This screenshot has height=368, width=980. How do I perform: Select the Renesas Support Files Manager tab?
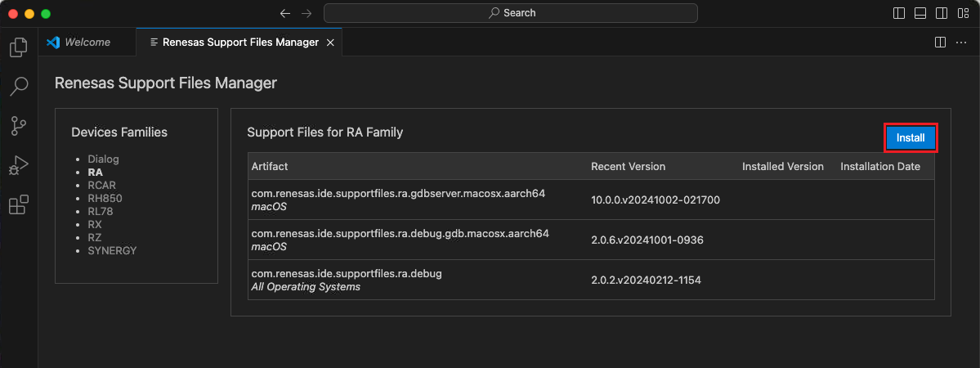point(239,43)
